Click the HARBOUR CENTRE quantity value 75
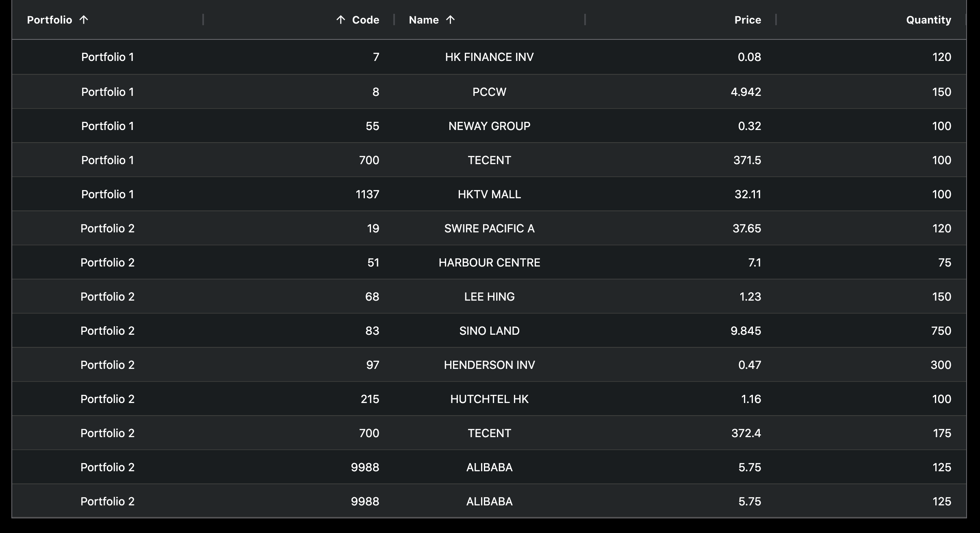Viewport: 980px width, 533px height. coord(946,262)
